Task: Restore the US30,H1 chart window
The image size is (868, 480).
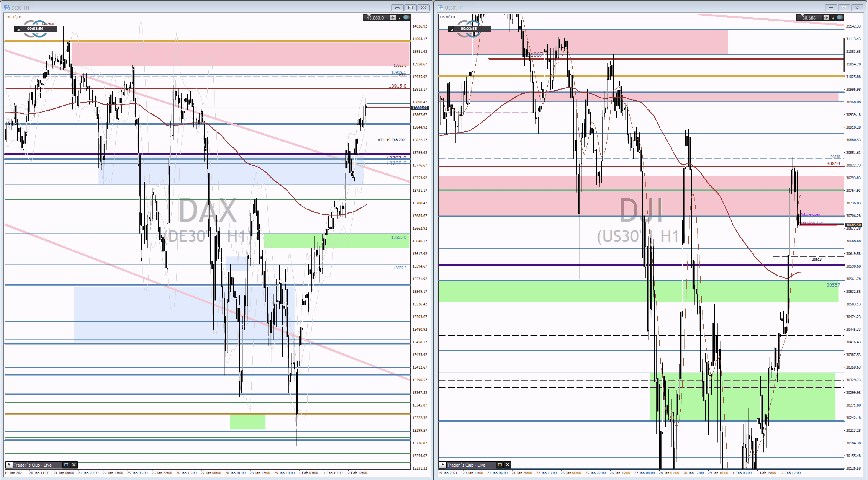Action: tap(844, 7)
